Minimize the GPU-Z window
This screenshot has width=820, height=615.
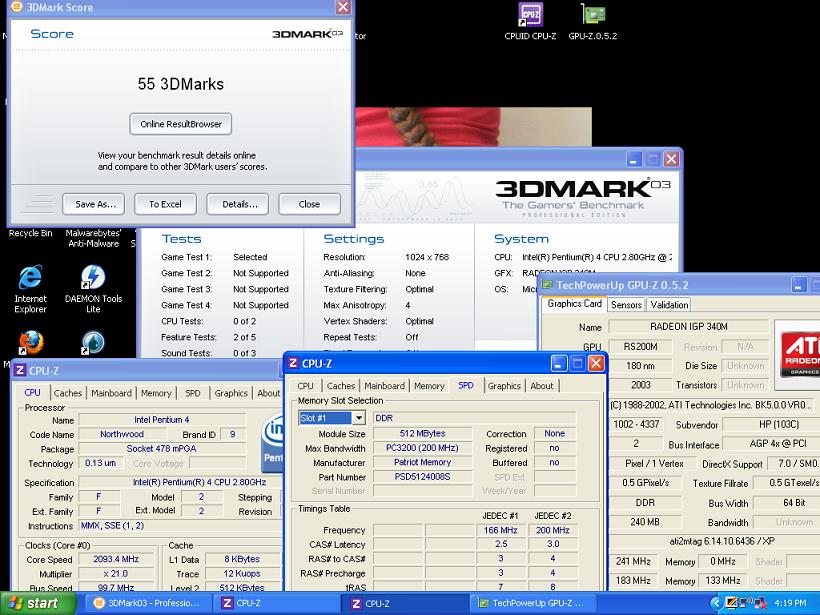coord(799,286)
